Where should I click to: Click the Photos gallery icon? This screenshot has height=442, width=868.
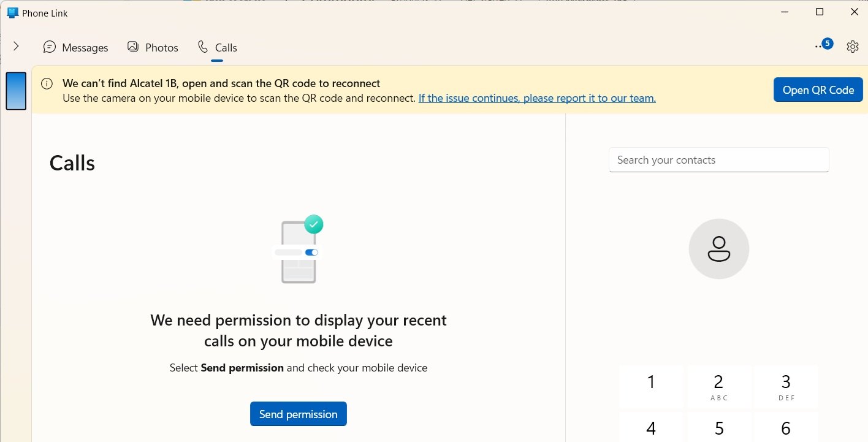pos(132,46)
